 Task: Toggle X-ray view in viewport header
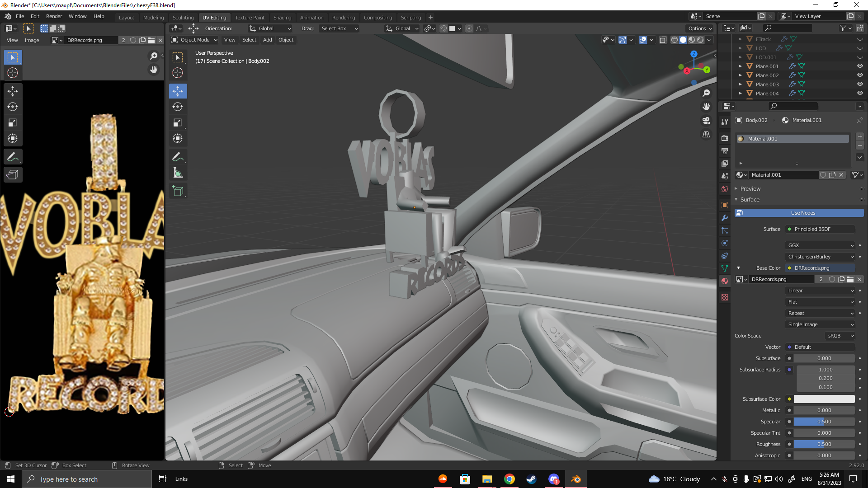coord(663,40)
